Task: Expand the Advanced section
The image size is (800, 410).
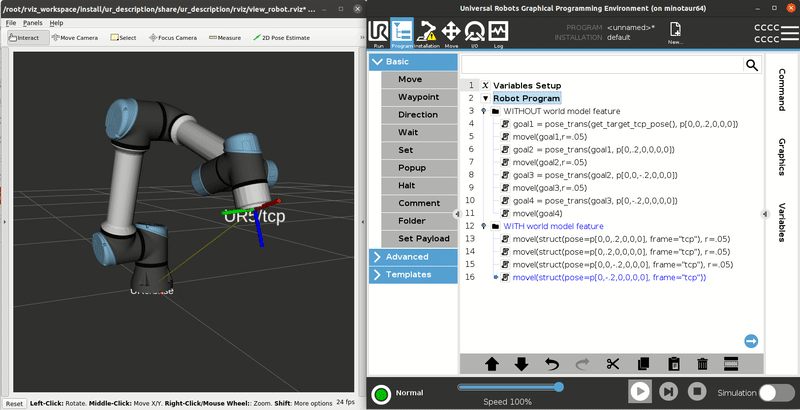Action: click(411, 257)
